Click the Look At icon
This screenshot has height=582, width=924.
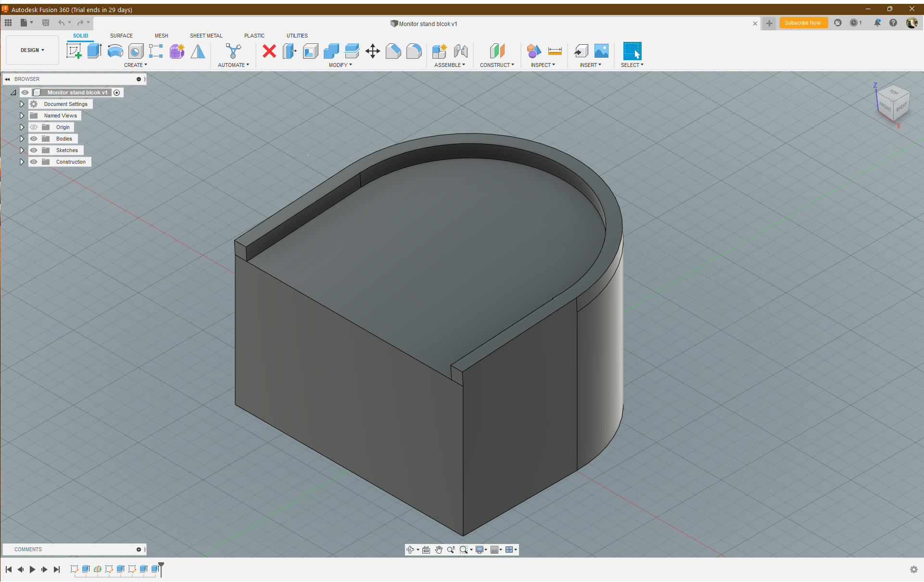click(x=426, y=550)
